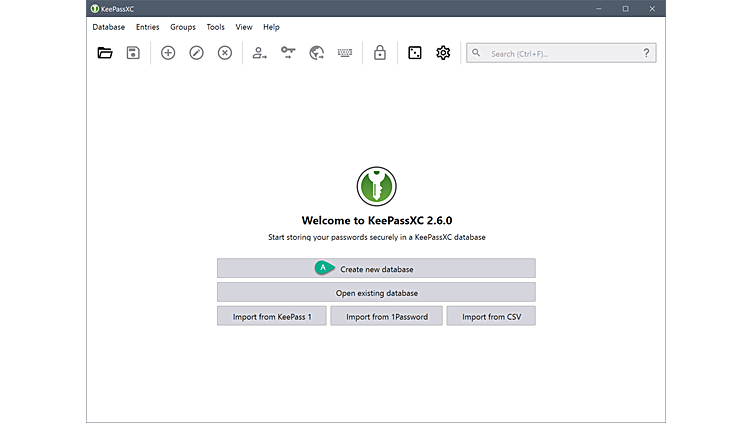The height and width of the screenshot is (423, 752).
Task: Click the Save database icon
Action: pyautogui.click(x=133, y=53)
